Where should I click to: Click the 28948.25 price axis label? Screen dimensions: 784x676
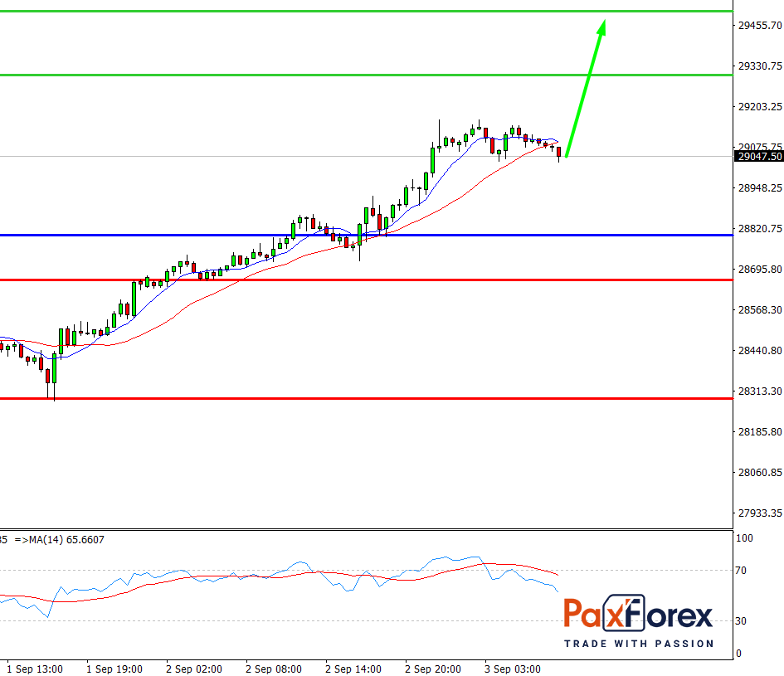tap(760, 188)
